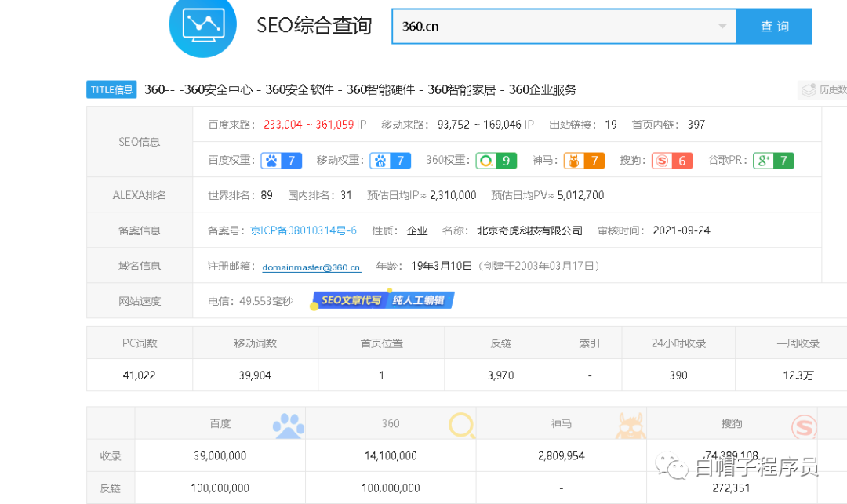Click the 百度权重 paw badge 7

coord(281,160)
